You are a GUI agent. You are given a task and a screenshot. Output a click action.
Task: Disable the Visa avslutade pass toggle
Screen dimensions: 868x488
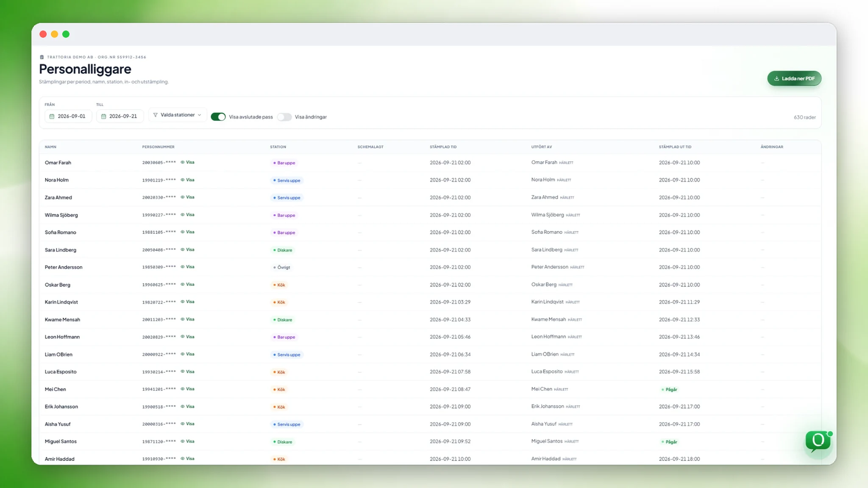point(218,117)
